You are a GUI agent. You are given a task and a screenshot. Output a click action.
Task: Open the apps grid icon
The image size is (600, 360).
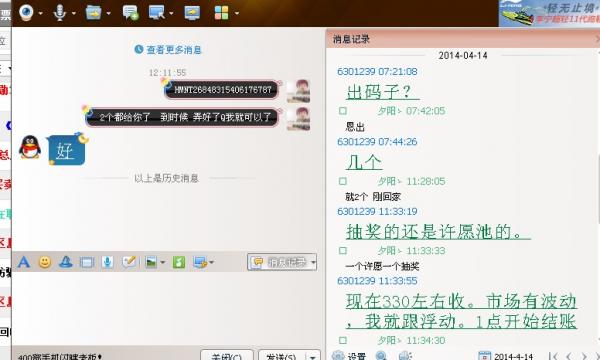(222, 13)
